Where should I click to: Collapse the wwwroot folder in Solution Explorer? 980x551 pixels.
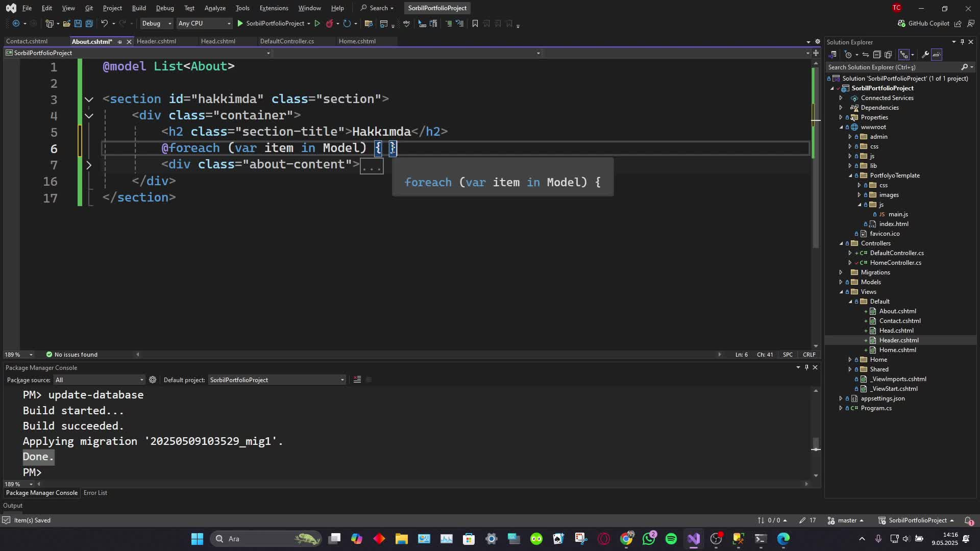click(841, 127)
